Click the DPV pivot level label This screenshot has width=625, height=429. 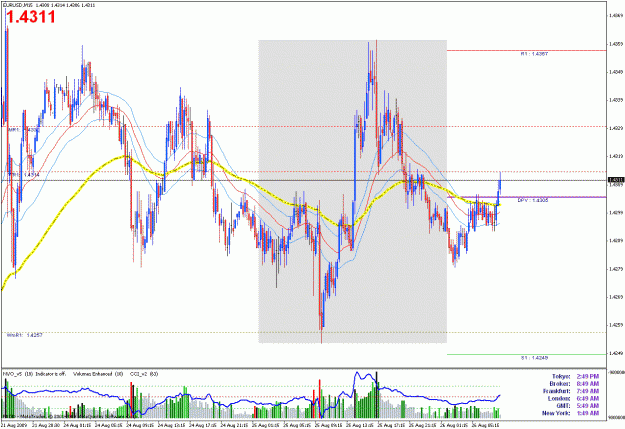click(533, 200)
